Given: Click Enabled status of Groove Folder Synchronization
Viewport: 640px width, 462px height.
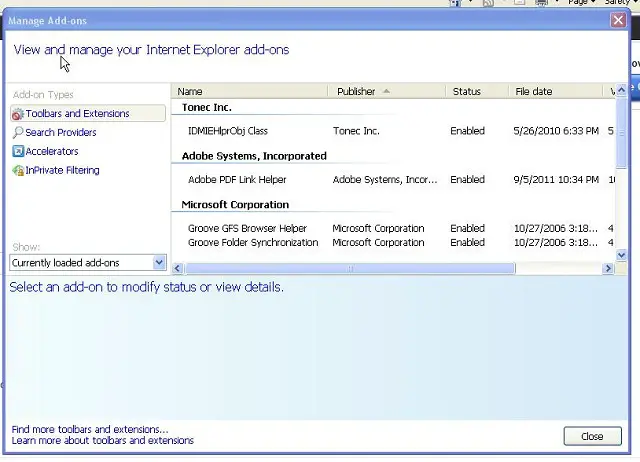Looking at the screenshot, I should 467,242.
